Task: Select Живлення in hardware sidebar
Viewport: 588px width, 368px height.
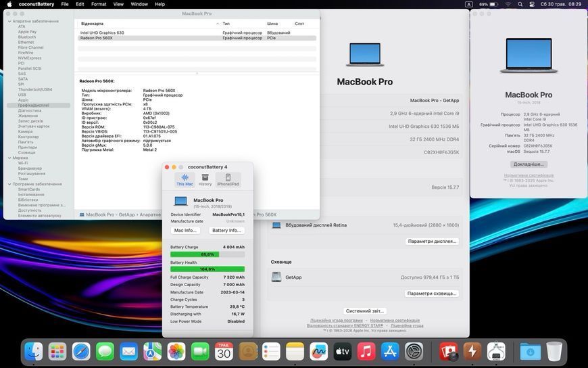Action: click(x=28, y=116)
